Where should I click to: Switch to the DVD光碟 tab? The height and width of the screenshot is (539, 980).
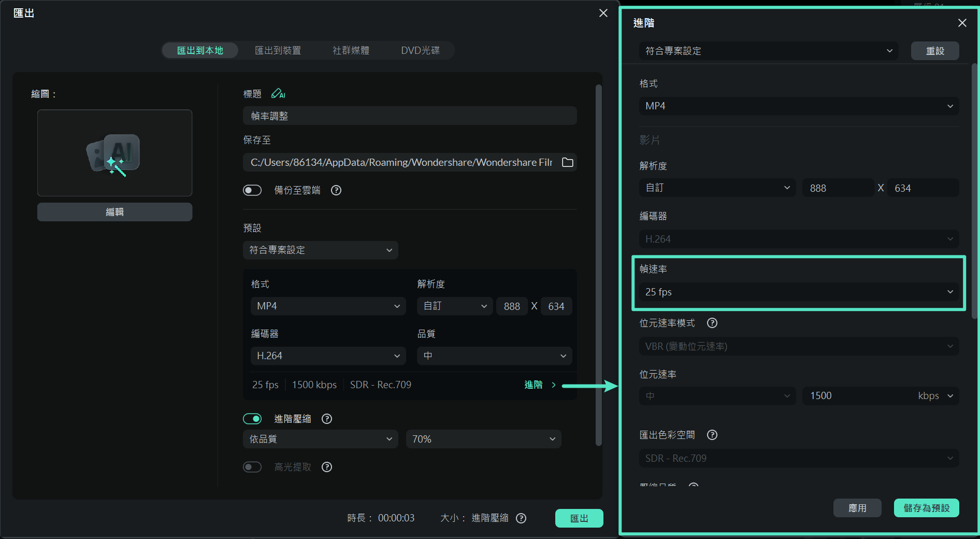coord(420,50)
